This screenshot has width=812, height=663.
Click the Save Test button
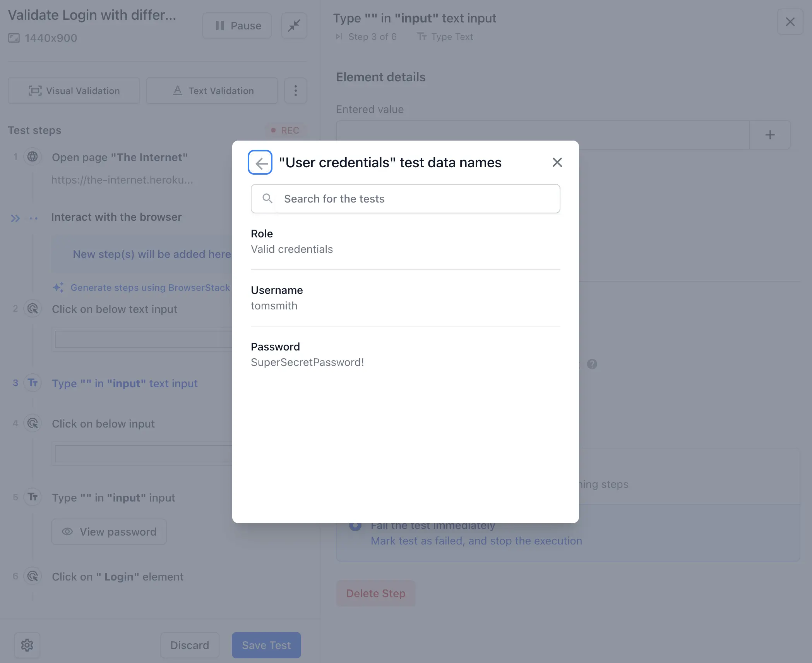pos(266,645)
